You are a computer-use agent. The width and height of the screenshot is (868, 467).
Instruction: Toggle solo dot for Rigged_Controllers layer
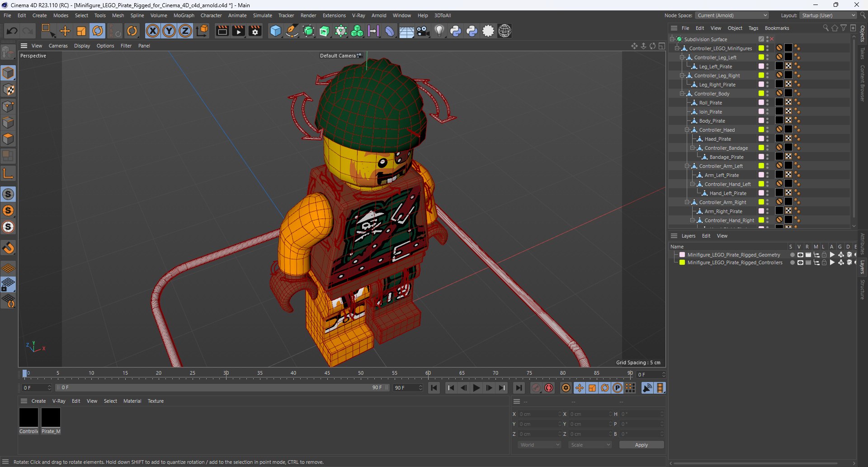(792, 263)
